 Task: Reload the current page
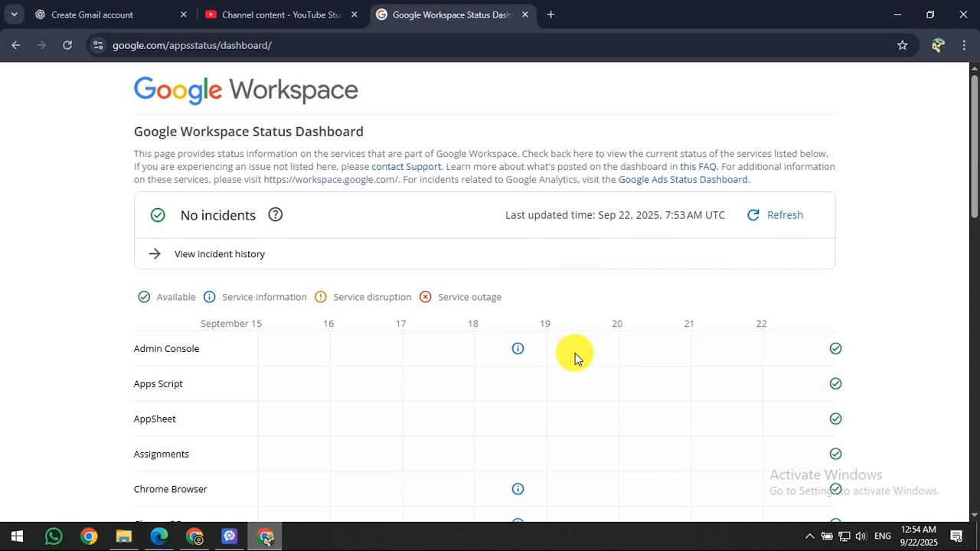[x=67, y=45]
